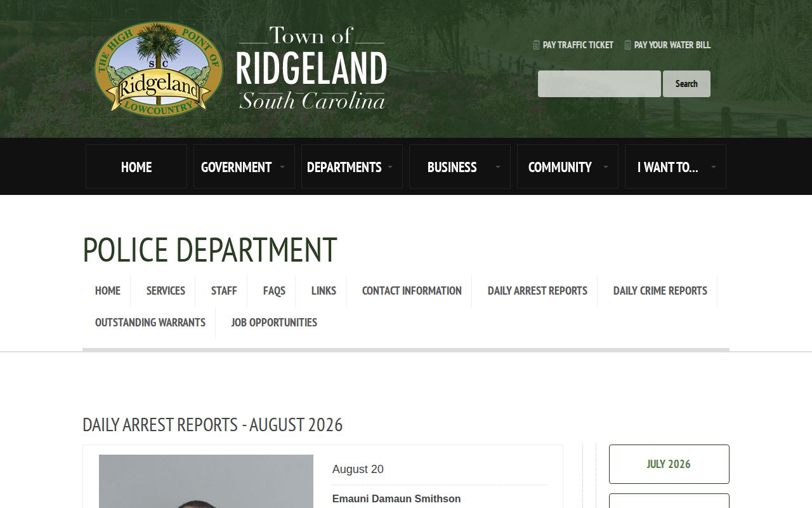Viewport: 812px width, 508px height.
Task: Open the Job Opportunities tab
Action: click(x=274, y=323)
